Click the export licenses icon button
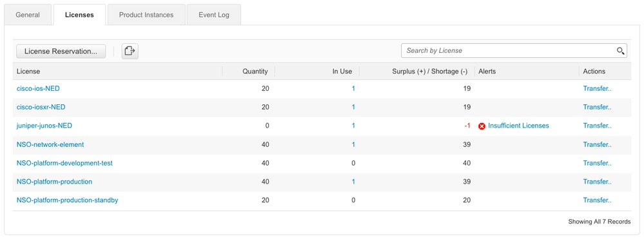 [x=130, y=51]
